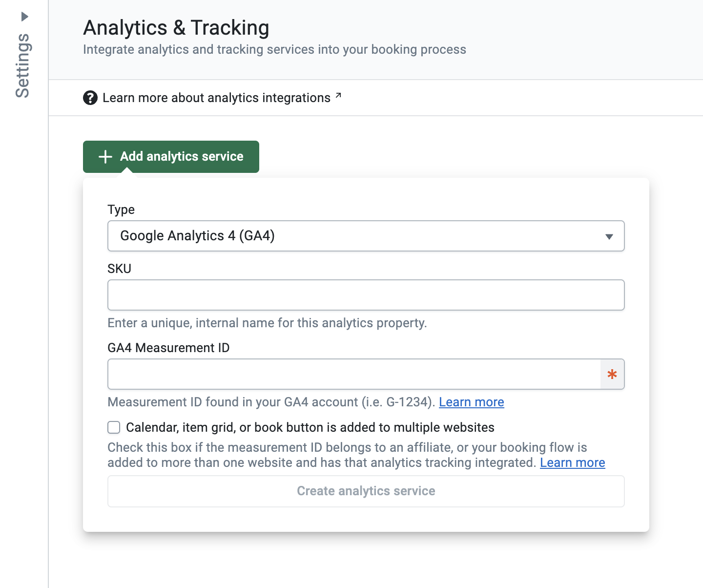The image size is (703, 588).
Task: Click the vertical Settings sidebar label
Action: tap(23, 66)
